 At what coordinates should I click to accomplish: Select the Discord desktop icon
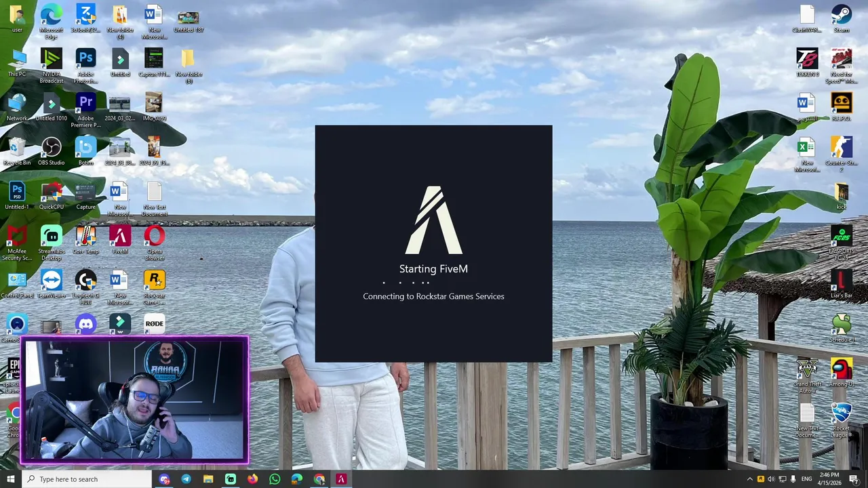click(x=85, y=325)
